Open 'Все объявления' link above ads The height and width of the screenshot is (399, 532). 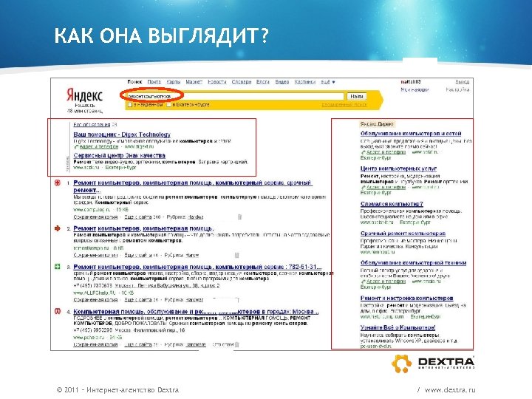coord(92,125)
